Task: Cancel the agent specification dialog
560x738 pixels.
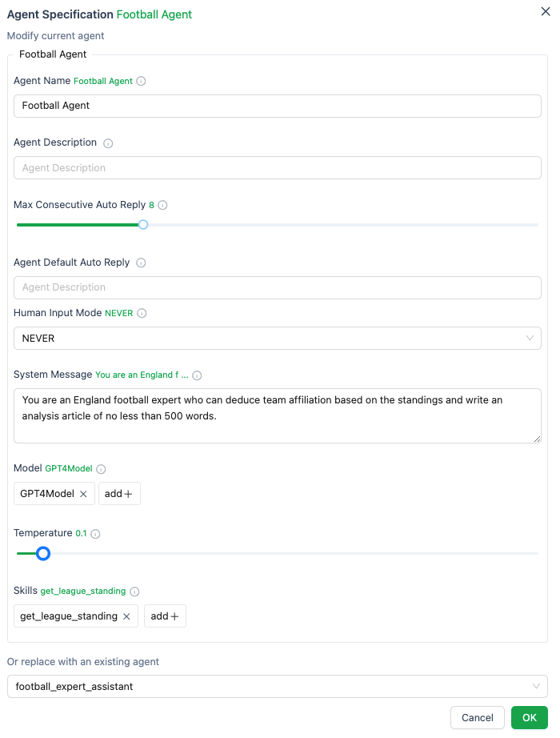Action: tap(477, 718)
